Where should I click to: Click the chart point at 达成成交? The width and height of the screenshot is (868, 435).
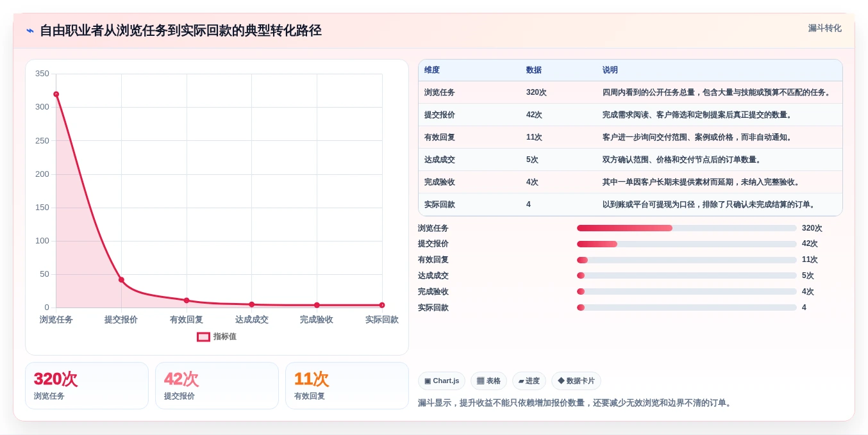click(x=251, y=304)
